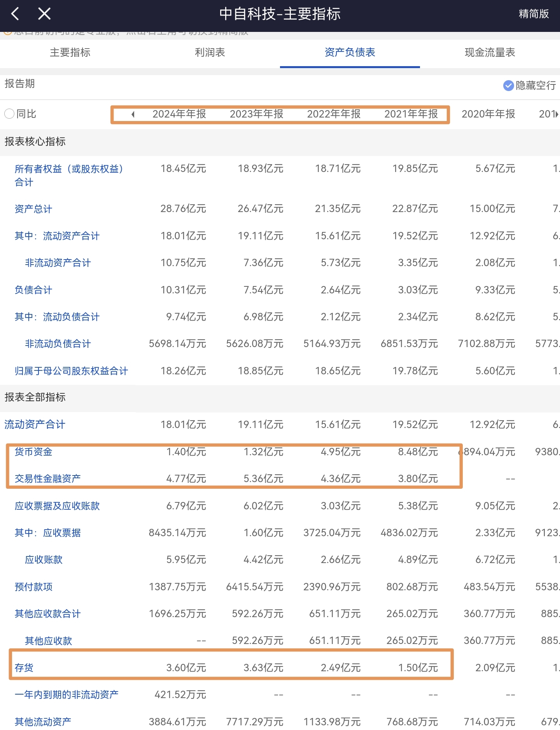The image size is (560, 730).
Task: Click the 5.36亿元 trading financial assets value
Action: point(263,479)
